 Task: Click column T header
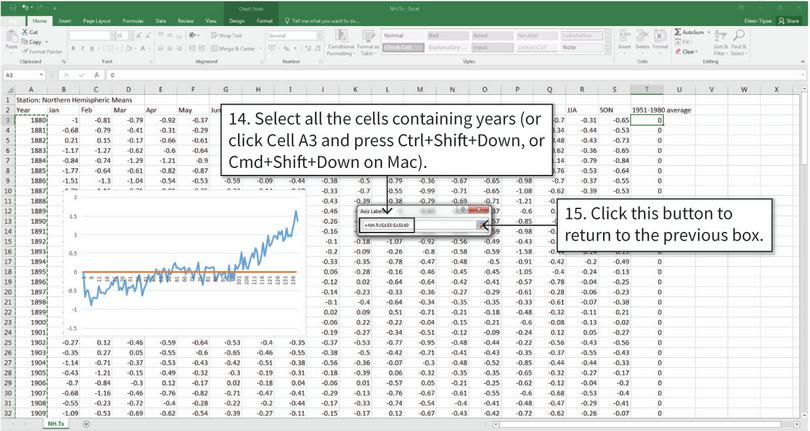[x=646, y=89]
